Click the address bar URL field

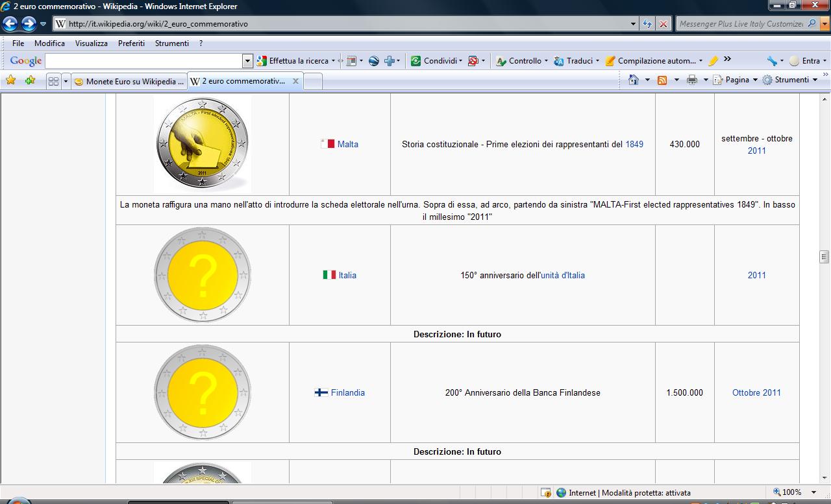tap(341, 24)
